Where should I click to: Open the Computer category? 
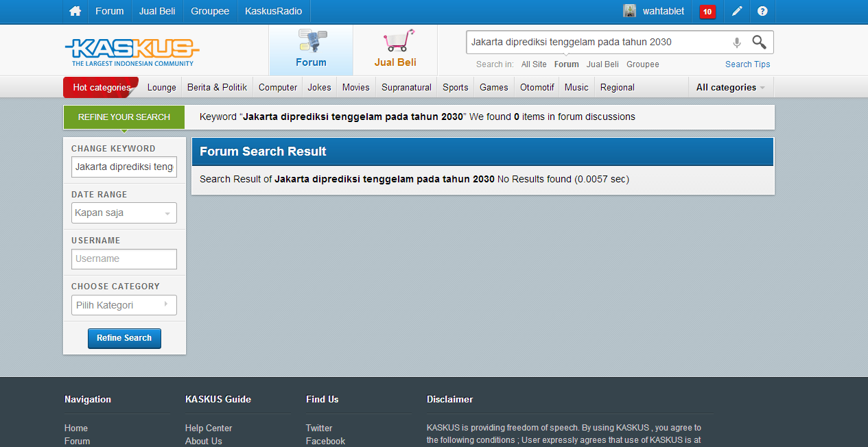(278, 88)
